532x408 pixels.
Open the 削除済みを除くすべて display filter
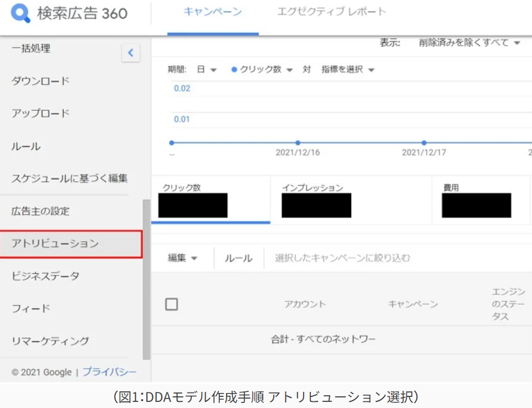point(469,43)
